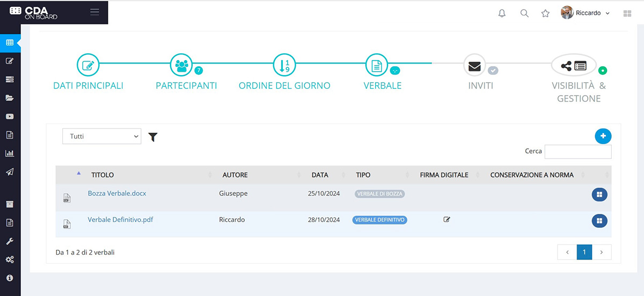
Task: Go to Inviti step
Action: (x=480, y=72)
